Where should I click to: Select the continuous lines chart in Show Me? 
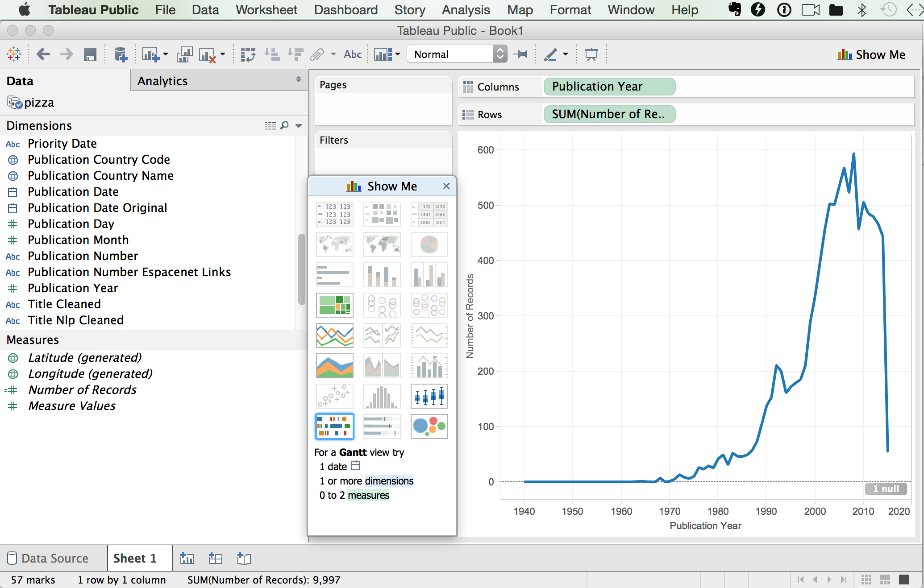[x=335, y=335]
